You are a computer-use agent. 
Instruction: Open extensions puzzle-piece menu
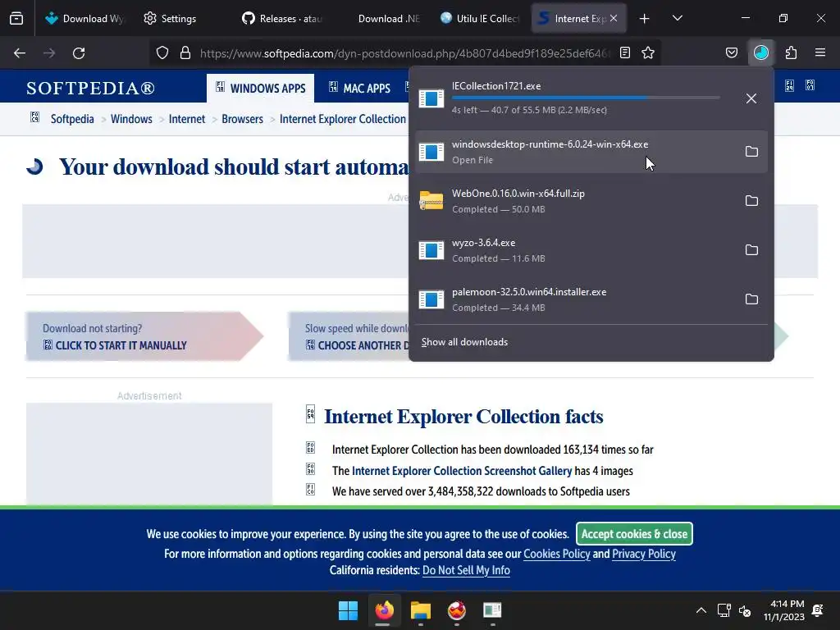click(x=792, y=52)
